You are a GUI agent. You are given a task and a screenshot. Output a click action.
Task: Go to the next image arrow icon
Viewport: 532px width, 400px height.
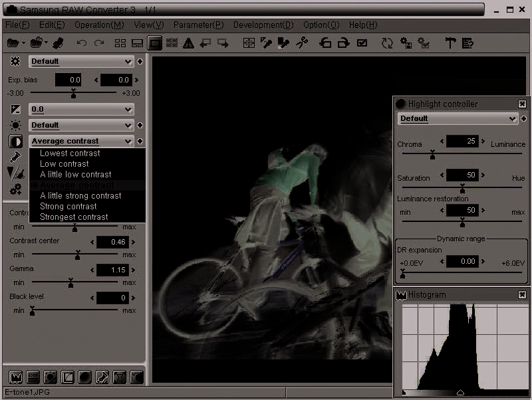(223, 43)
